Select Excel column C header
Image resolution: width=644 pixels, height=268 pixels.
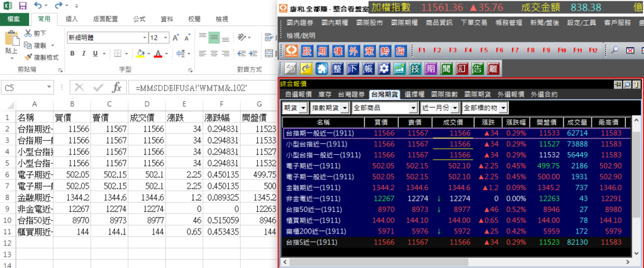(x=109, y=105)
